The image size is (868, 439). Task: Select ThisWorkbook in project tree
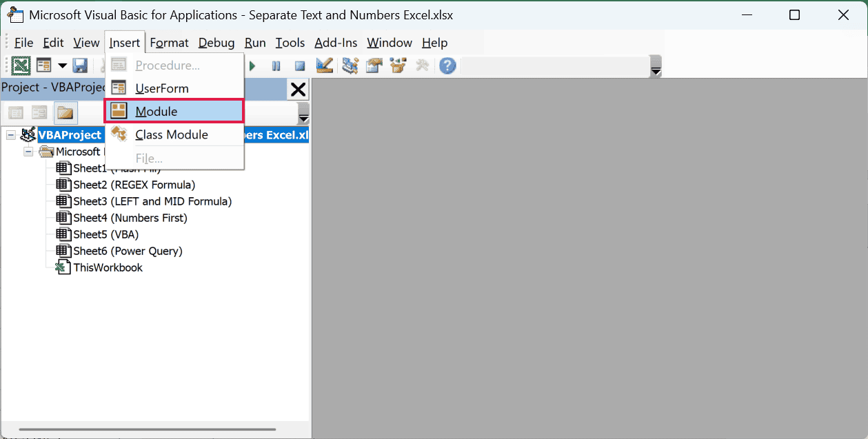point(108,267)
